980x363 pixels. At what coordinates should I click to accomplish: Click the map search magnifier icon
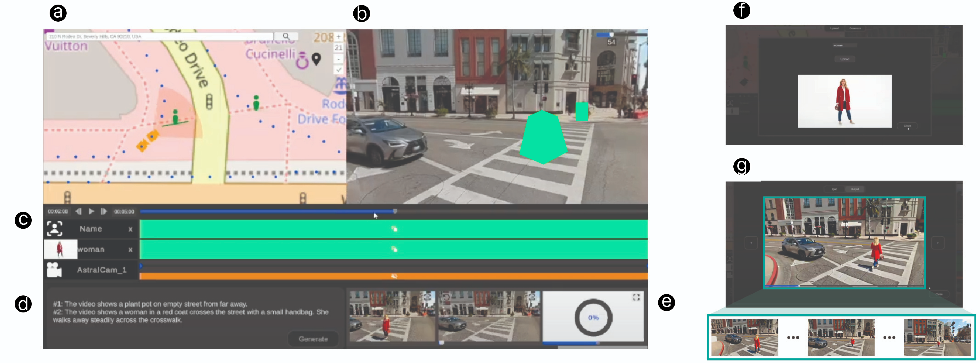point(286,36)
